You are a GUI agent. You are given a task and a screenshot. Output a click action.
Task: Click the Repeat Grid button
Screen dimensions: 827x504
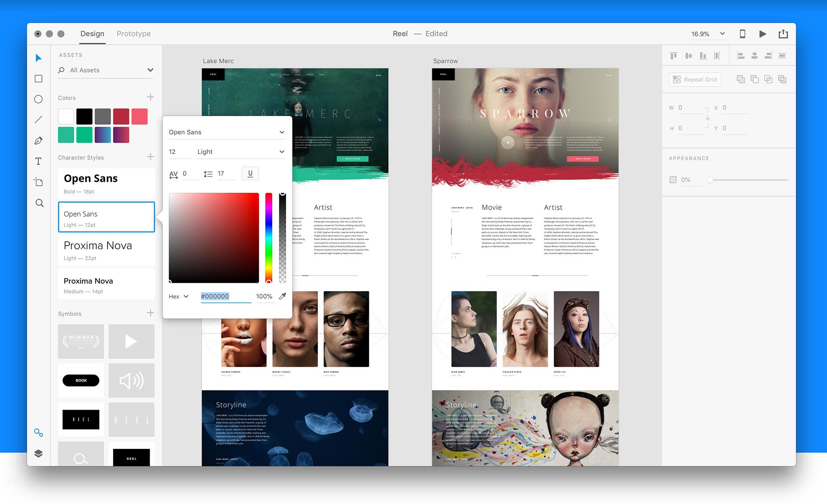(695, 80)
